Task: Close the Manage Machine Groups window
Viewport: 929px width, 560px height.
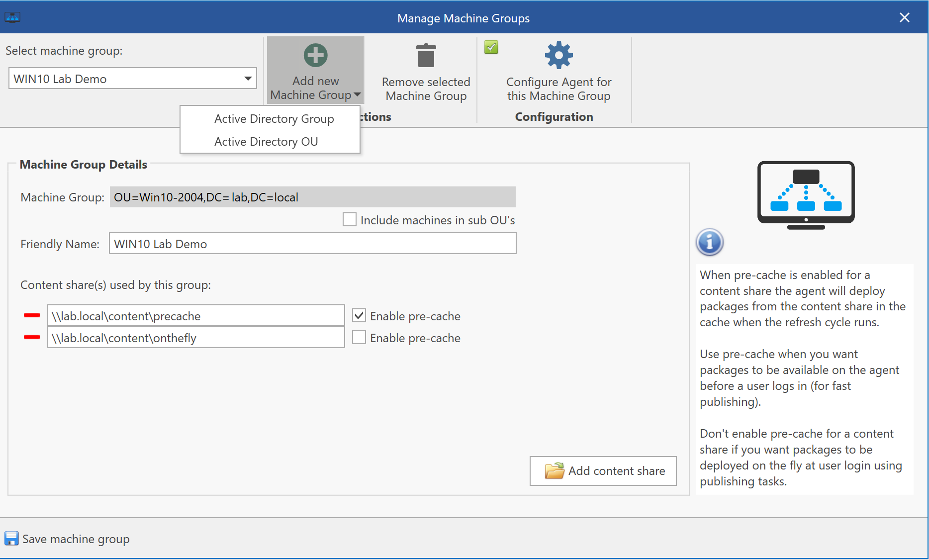Action: pos(904,18)
